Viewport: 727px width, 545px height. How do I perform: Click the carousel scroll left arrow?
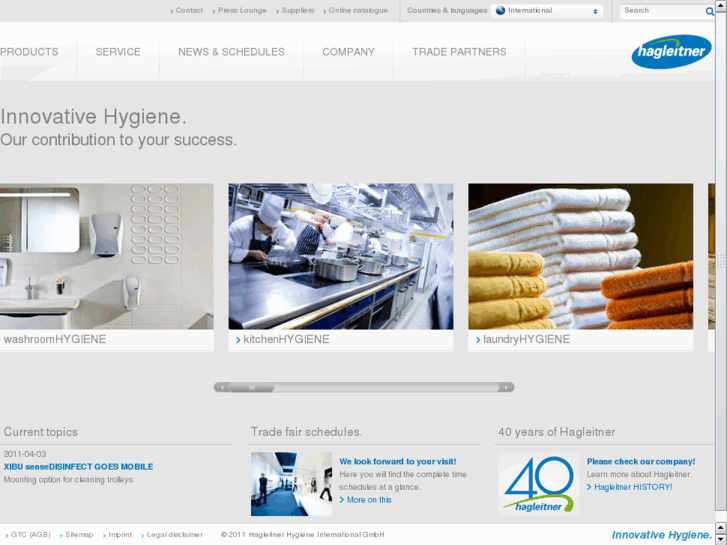222,387
